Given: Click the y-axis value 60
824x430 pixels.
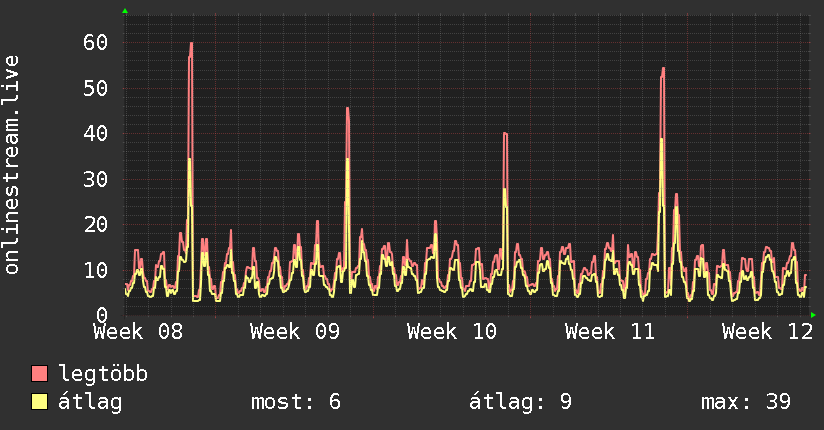Looking at the screenshot, I should 95,43.
